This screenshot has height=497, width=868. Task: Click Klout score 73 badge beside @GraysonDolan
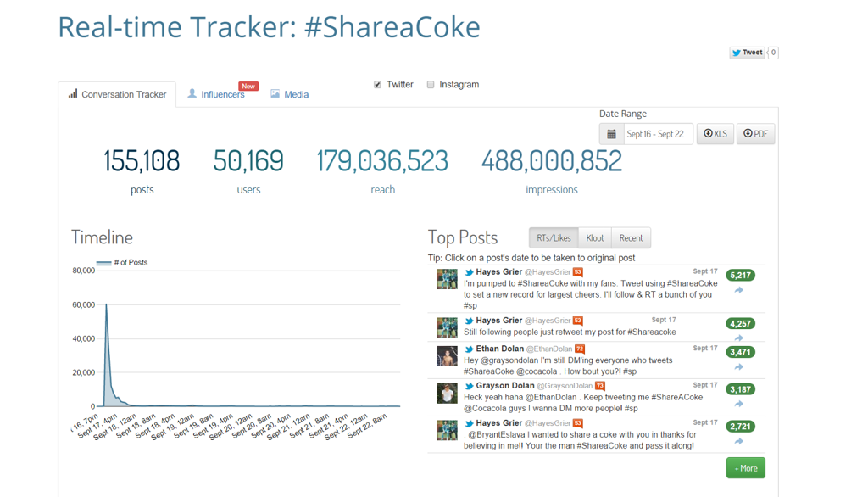click(600, 386)
